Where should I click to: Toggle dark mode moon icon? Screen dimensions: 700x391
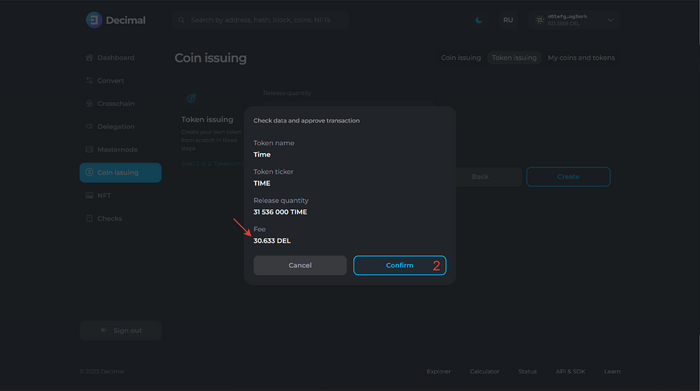click(x=479, y=20)
